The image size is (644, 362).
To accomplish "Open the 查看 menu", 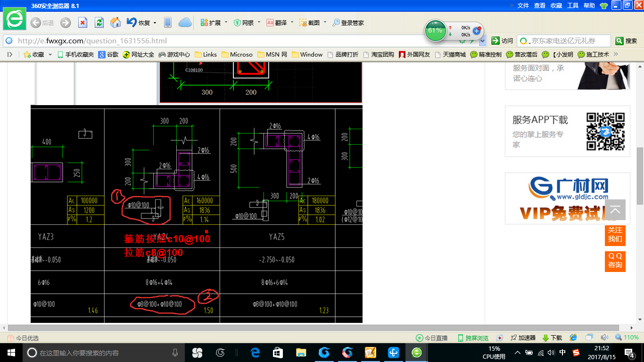I will [540, 6].
